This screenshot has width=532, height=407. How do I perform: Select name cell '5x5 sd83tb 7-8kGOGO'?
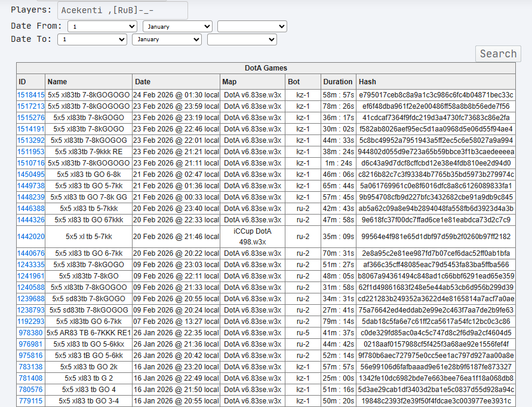click(88, 299)
